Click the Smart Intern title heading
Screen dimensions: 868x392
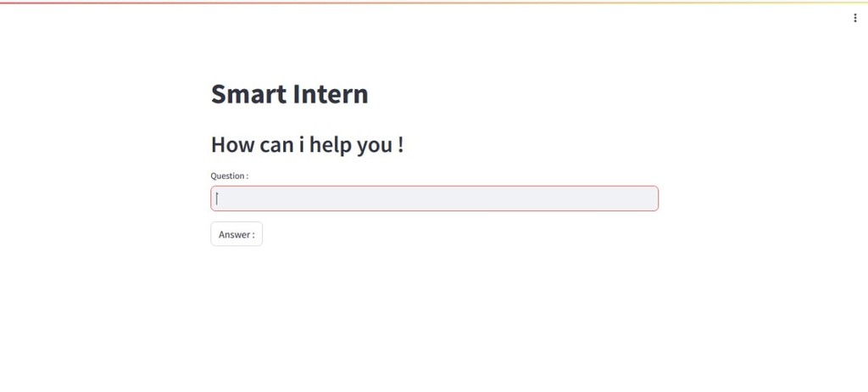click(x=290, y=93)
